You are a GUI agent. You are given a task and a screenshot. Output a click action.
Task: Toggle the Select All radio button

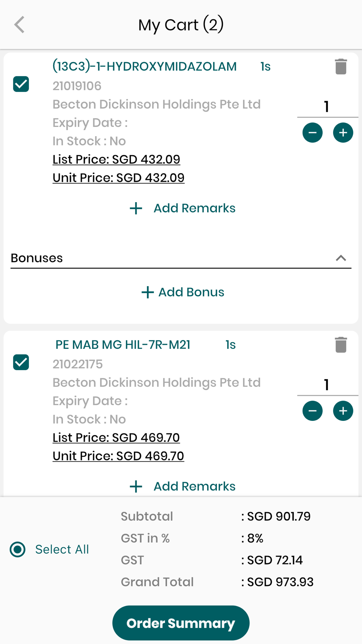[x=18, y=549]
